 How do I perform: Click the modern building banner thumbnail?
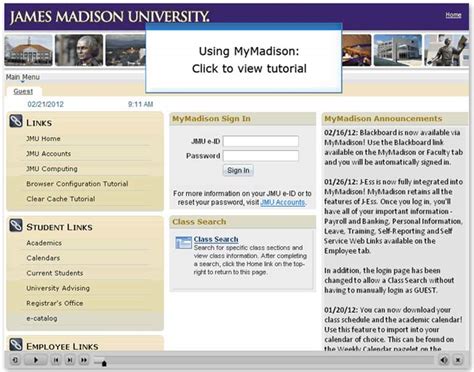click(398, 50)
